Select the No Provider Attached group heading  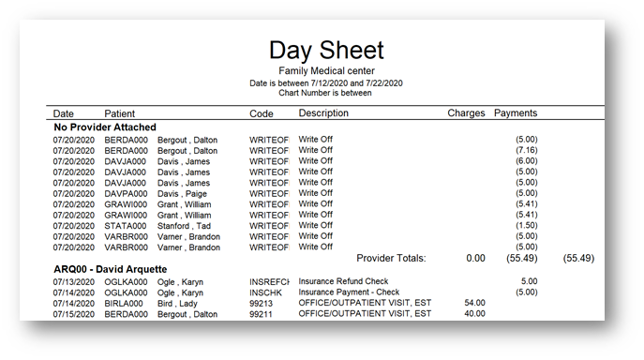pyautogui.click(x=105, y=127)
